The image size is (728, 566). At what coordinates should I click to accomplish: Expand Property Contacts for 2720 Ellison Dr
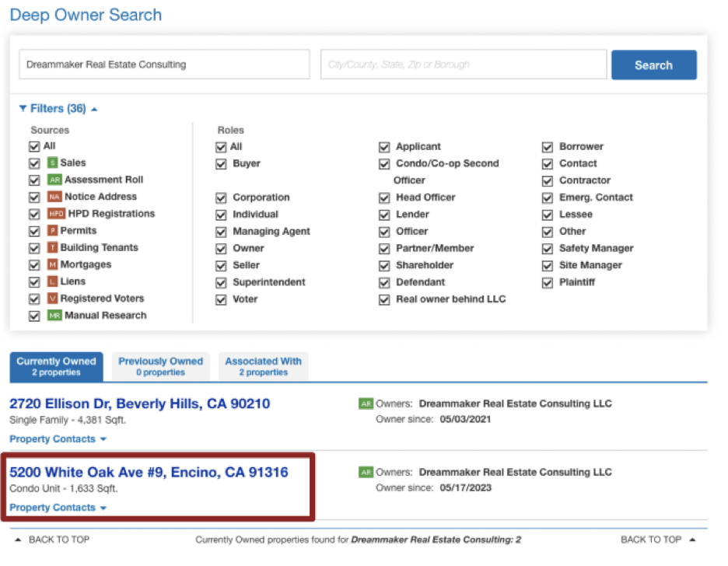tap(58, 438)
